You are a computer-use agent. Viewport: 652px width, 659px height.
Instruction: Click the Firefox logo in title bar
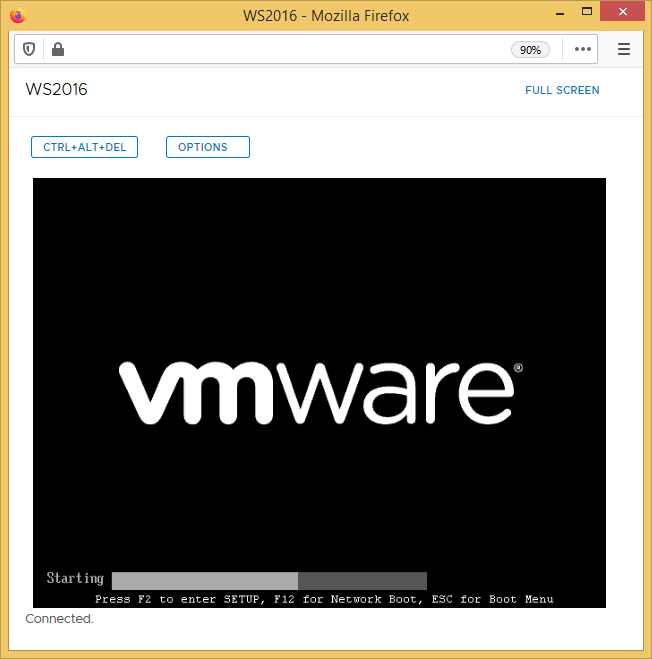coord(18,15)
